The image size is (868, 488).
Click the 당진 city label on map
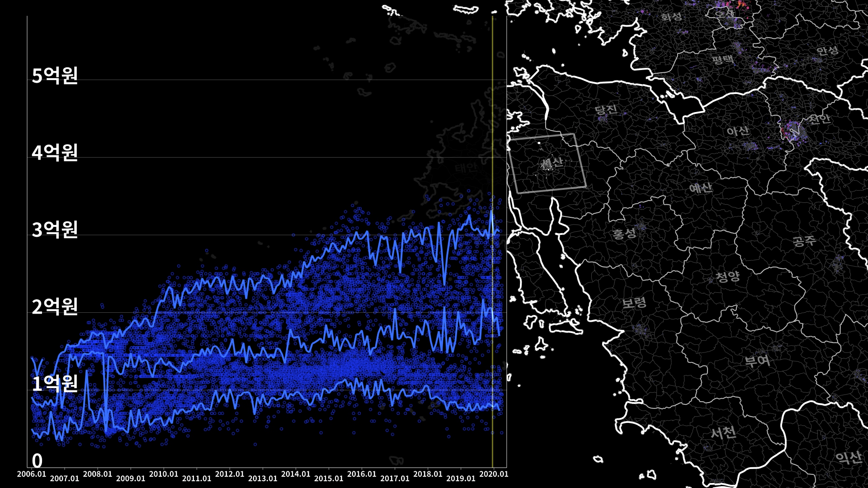pos(606,110)
